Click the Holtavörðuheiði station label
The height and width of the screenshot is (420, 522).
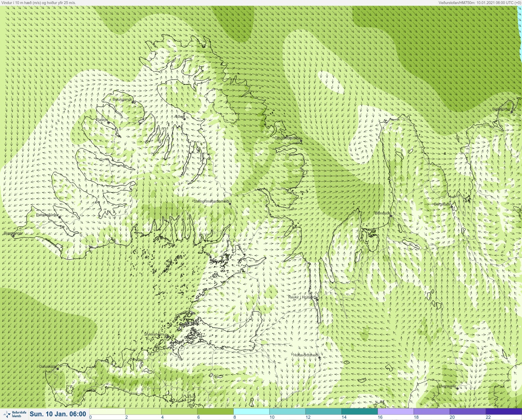pyautogui.click(x=306, y=355)
